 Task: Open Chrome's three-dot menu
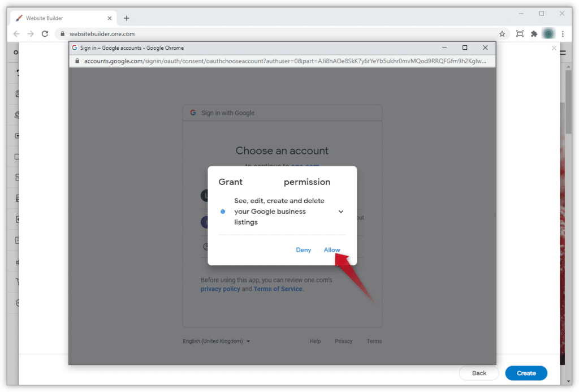click(563, 34)
